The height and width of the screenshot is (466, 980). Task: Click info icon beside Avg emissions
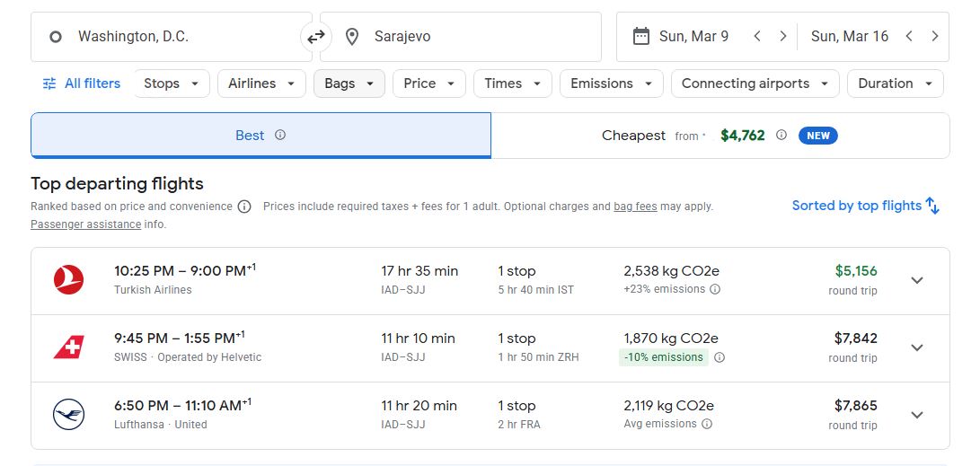707,424
